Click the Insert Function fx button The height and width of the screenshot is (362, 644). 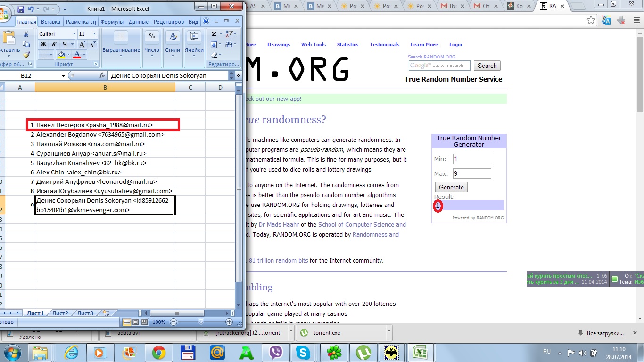101,75
